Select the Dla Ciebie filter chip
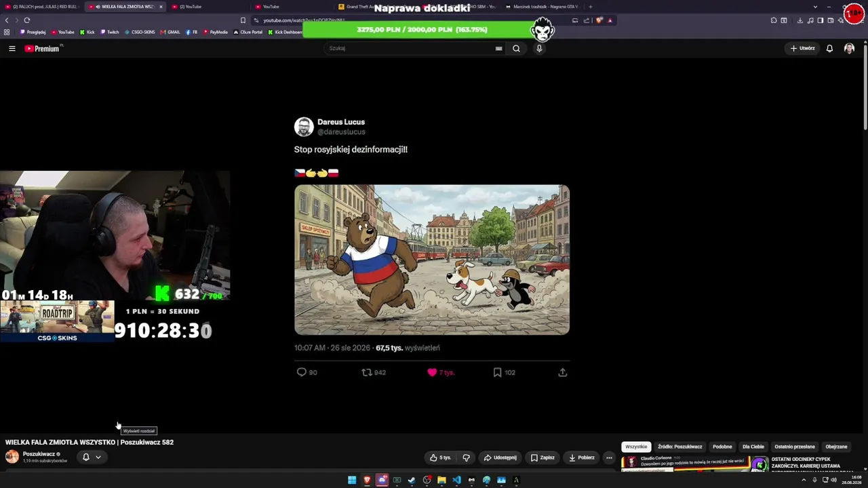Image resolution: width=868 pixels, height=488 pixels. pos(753,447)
